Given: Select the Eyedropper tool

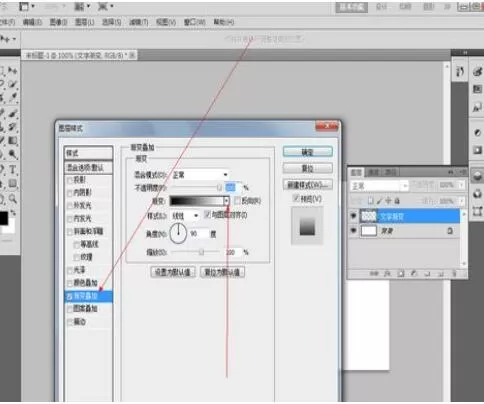Looking at the screenshot, I should [12, 98].
